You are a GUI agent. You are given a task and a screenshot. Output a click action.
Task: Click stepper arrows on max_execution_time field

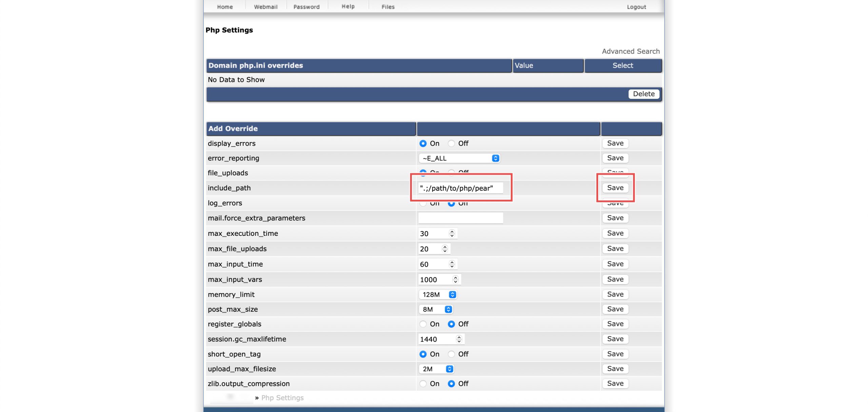(452, 233)
